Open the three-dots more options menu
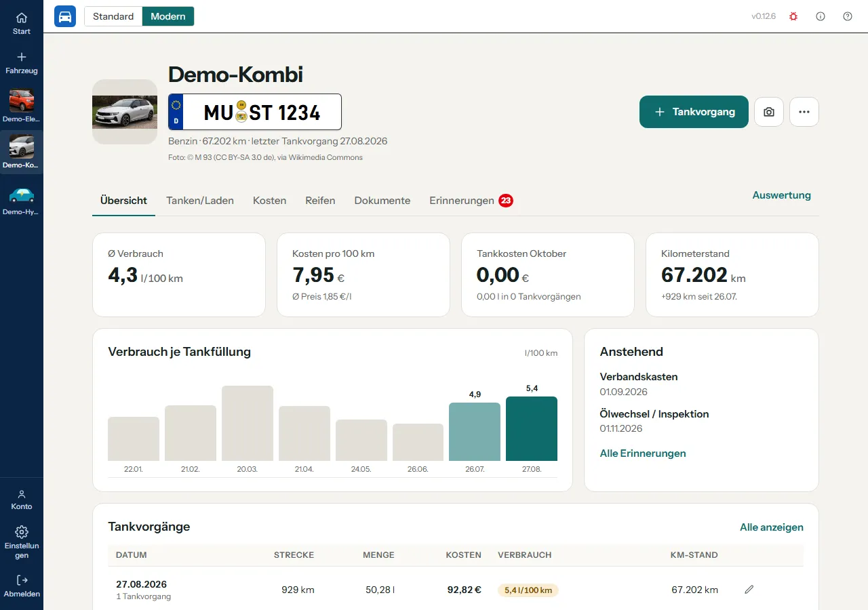Viewport: 868px width, 610px height. tap(804, 112)
